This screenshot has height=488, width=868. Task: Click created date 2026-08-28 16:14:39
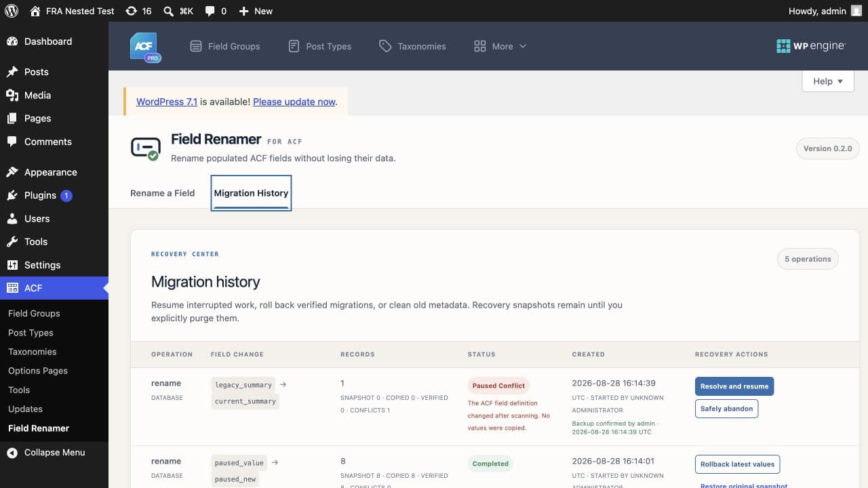point(614,383)
